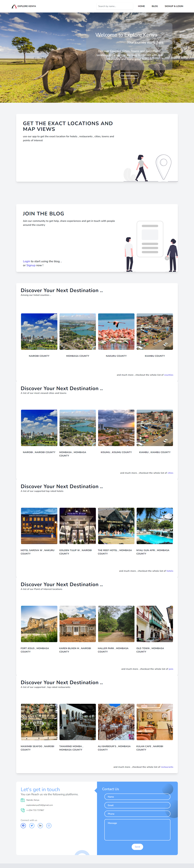The image size is (194, 868).
Task: Open the whole list of hotels link
Action: point(170,571)
